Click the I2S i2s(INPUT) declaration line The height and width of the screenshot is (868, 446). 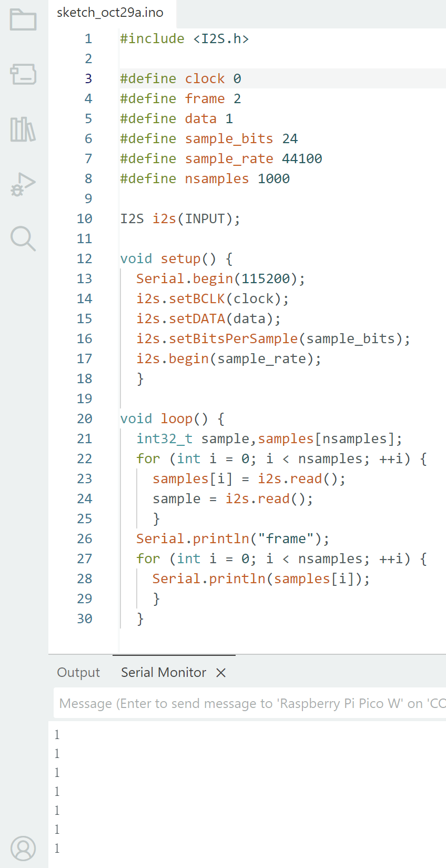(180, 219)
